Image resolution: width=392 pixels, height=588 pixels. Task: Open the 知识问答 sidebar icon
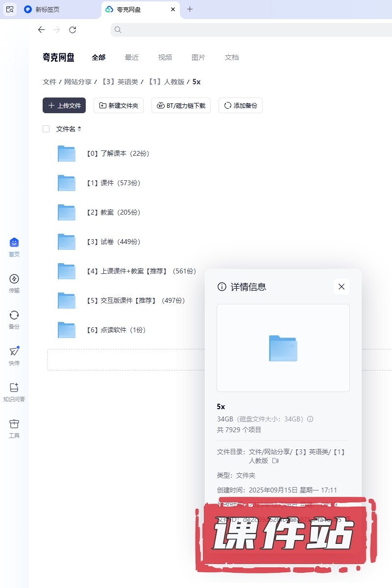point(14,388)
